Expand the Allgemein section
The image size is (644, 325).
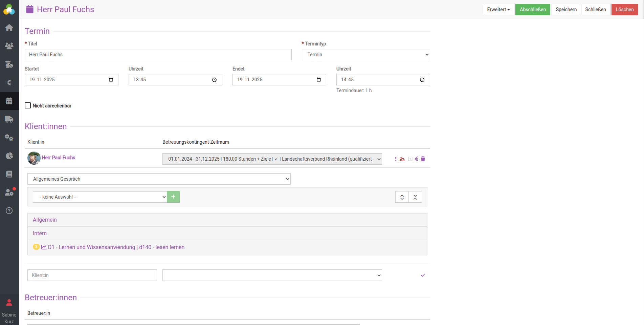(45, 220)
